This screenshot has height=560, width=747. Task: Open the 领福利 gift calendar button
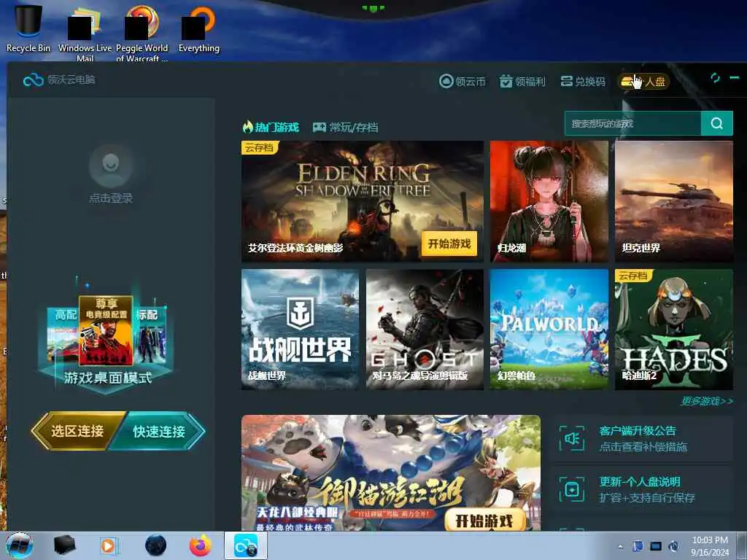coord(522,82)
